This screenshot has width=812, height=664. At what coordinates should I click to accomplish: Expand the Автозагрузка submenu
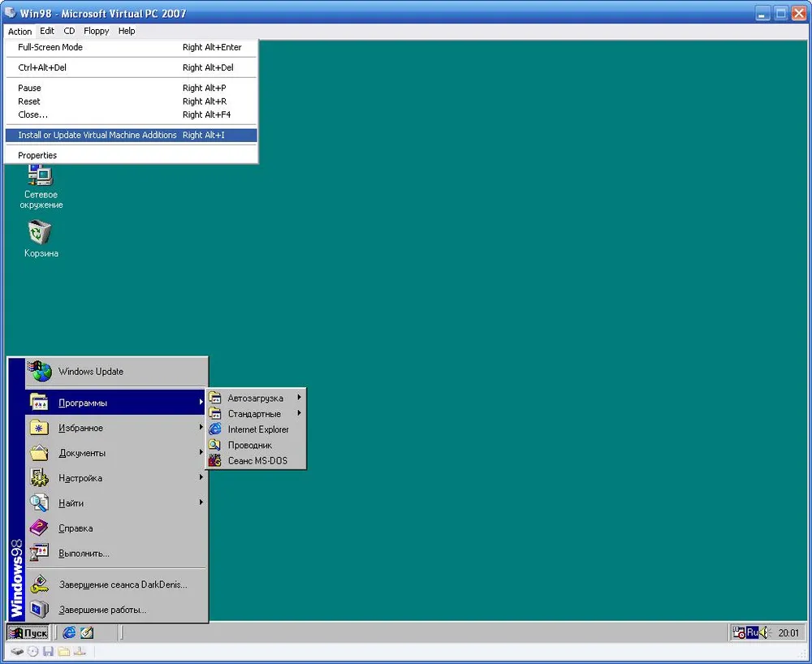pyautogui.click(x=255, y=399)
